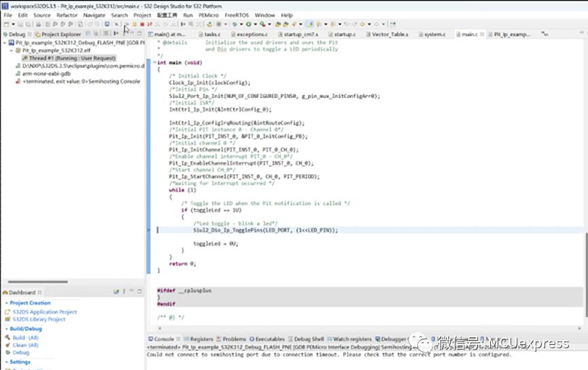This screenshot has height=370, width=588.
Task: Open the FreeRTOS menu
Action: click(237, 15)
